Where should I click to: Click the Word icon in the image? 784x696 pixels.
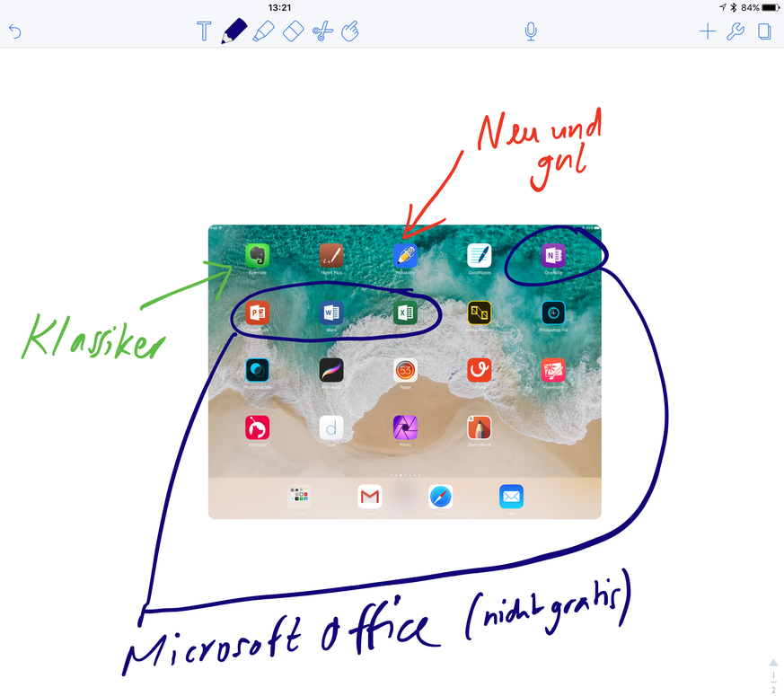tap(331, 313)
